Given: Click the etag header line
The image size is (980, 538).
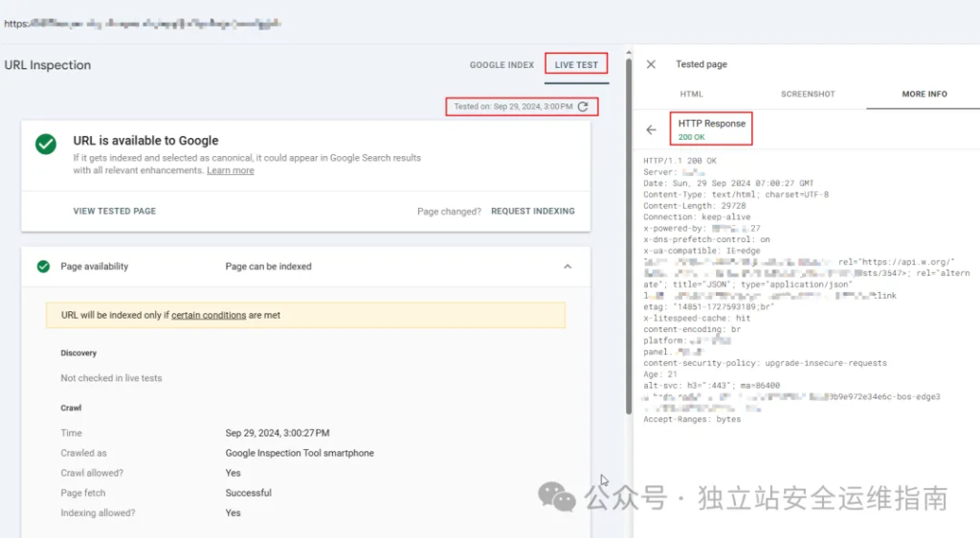Looking at the screenshot, I should [709, 306].
